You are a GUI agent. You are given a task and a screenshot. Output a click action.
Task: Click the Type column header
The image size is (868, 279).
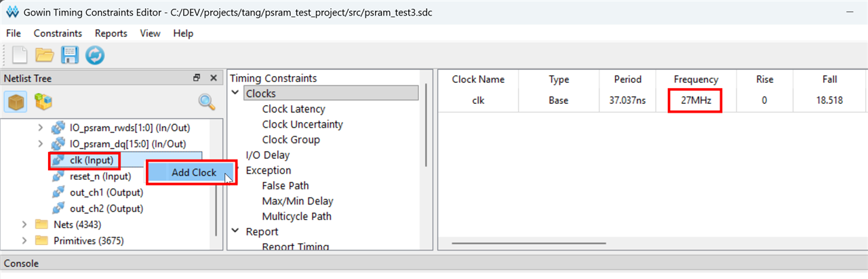tap(559, 79)
